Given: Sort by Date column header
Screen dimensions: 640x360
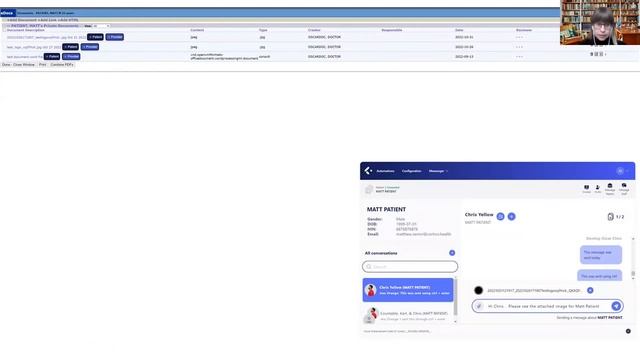Looking at the screenshot, I should coord(459,30).
